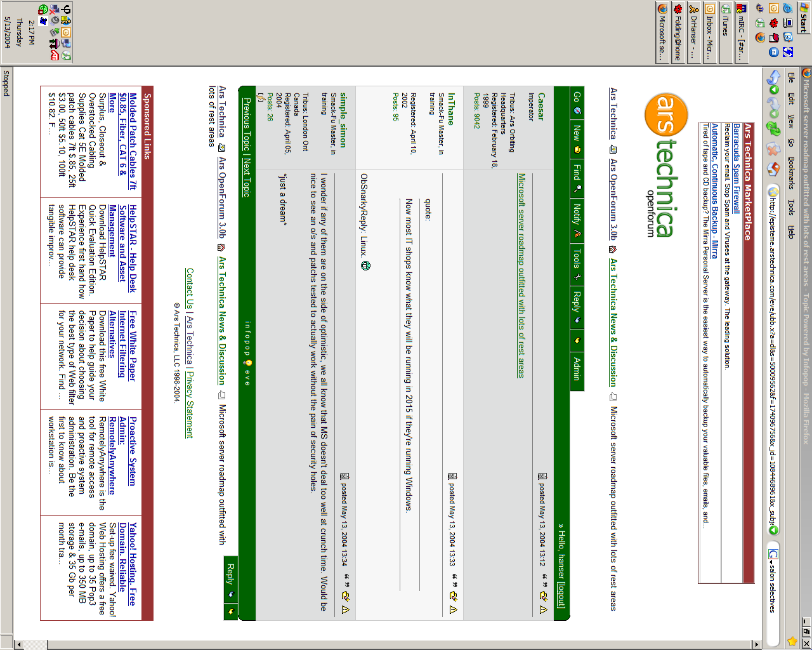
Task: Quote simple_simon's post with quote icon
Action: click(x=346, y=580)
